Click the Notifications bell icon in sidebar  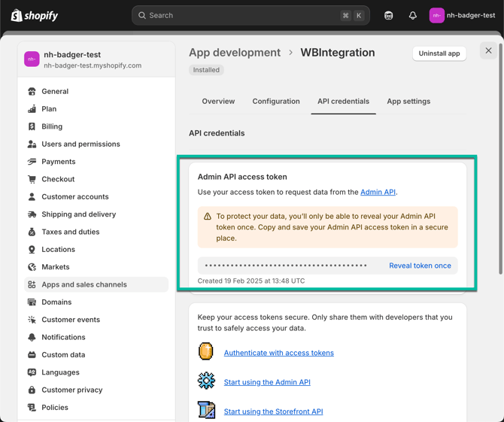point(32,337)
